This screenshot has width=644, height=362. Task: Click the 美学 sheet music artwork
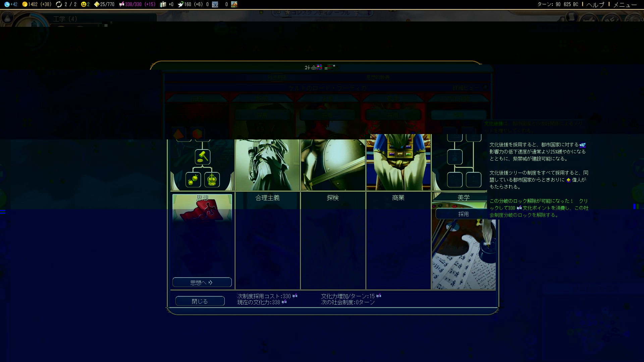coord(464,254)
